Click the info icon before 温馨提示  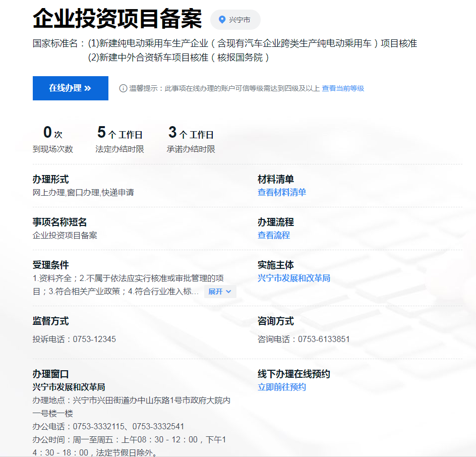[123, 88]
